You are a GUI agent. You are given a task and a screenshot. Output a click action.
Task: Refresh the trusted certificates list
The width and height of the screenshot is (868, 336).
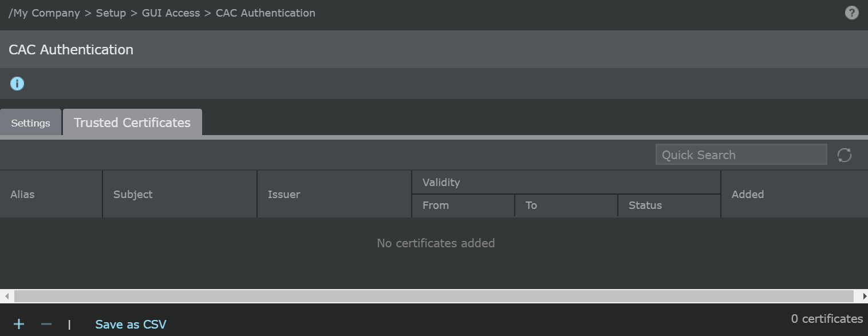coord(845,155)
